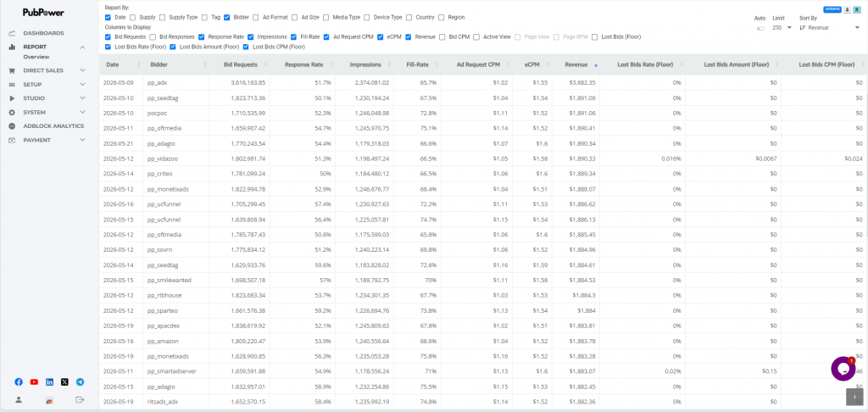Click the scroll-to-top arrow button
Viewport: 868px width, 412px height.
(x=854, y=397)
